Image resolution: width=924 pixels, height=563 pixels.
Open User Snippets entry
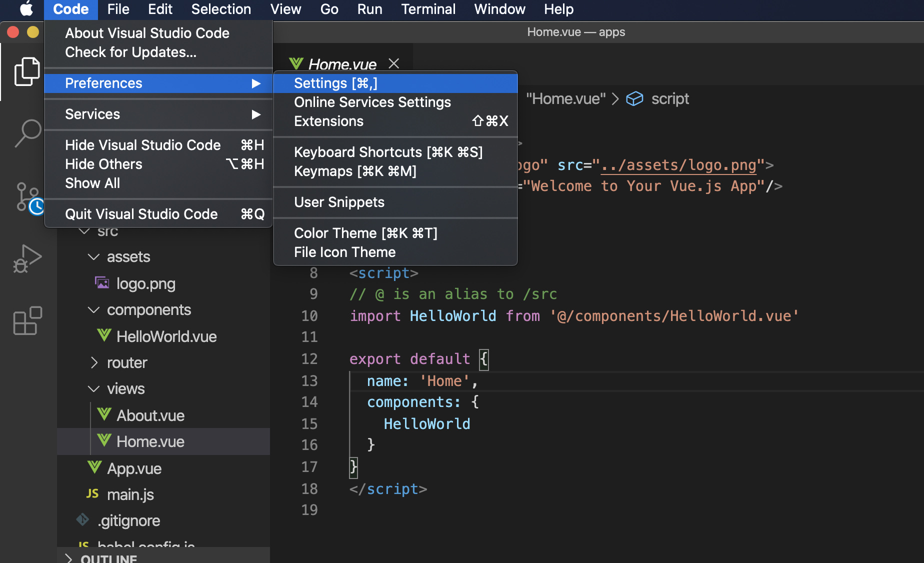(395, 202)
